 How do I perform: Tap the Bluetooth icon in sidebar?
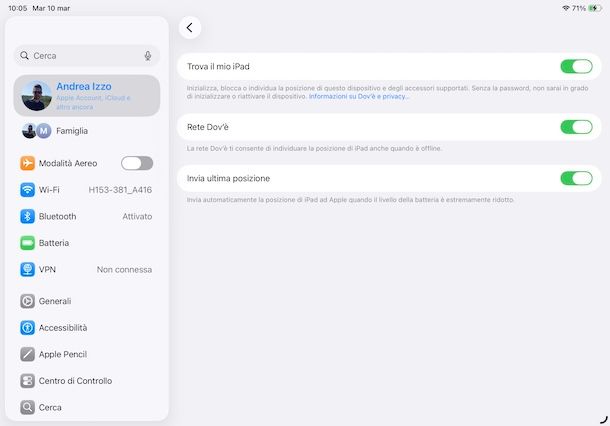pos(28,216)
